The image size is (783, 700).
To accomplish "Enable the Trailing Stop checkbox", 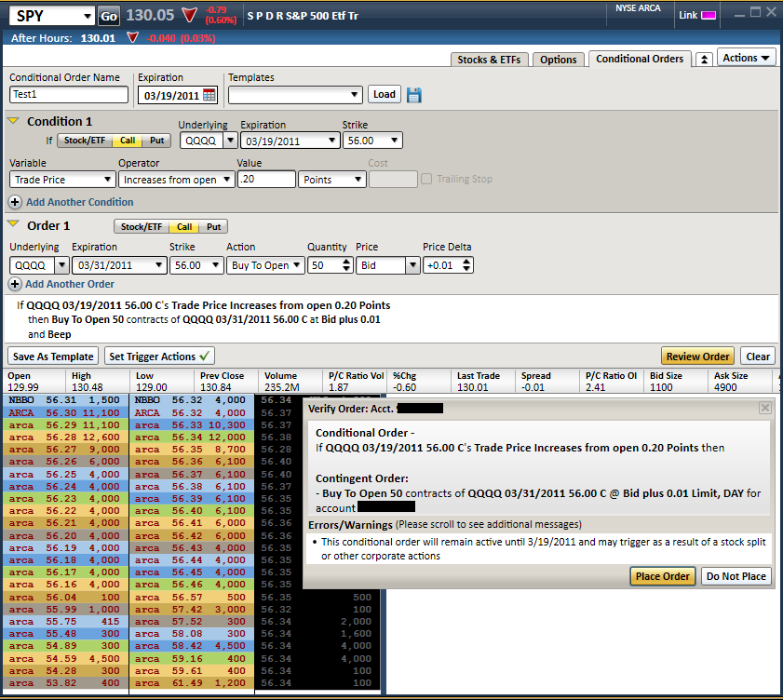I will coord(426,179).
